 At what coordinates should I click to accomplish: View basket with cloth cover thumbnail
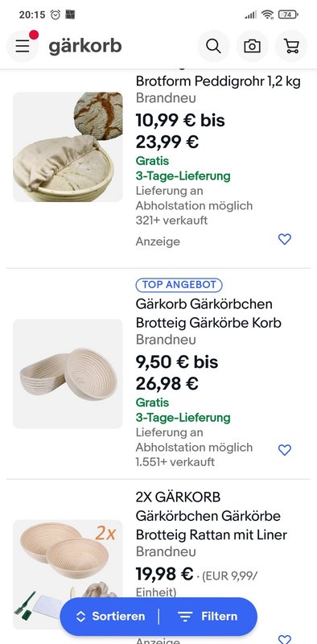point(68,147)
